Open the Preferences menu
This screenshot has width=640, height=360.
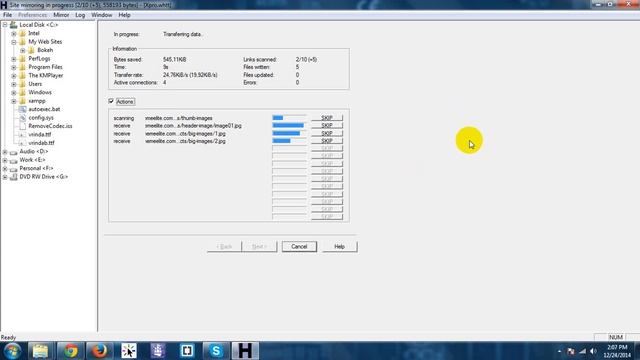pyautogui.click(x=32, y=15)
